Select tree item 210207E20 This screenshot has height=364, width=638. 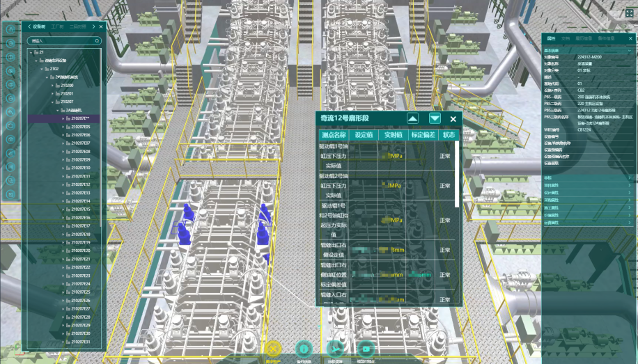point(80,251)
